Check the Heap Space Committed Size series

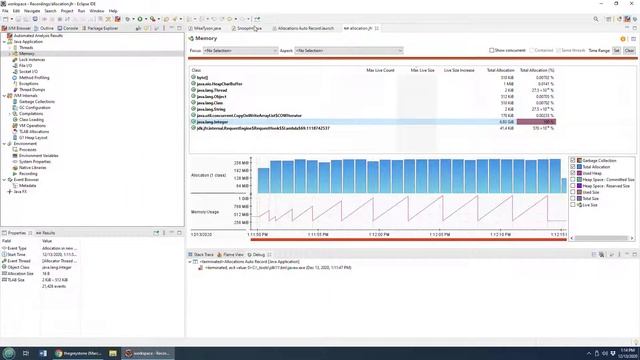[x=573, y=180]
